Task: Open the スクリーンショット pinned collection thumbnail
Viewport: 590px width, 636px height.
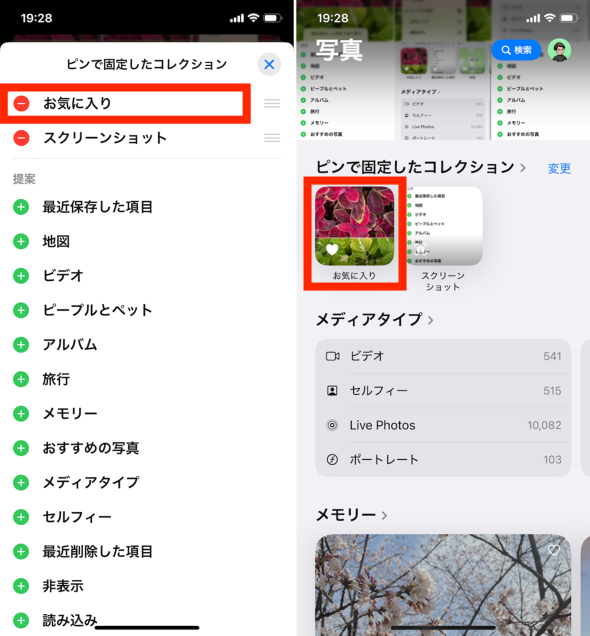Action: (444, 226)
